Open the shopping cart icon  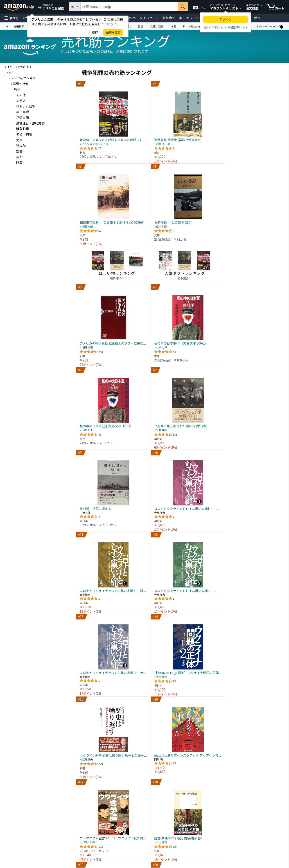[275, 7]
